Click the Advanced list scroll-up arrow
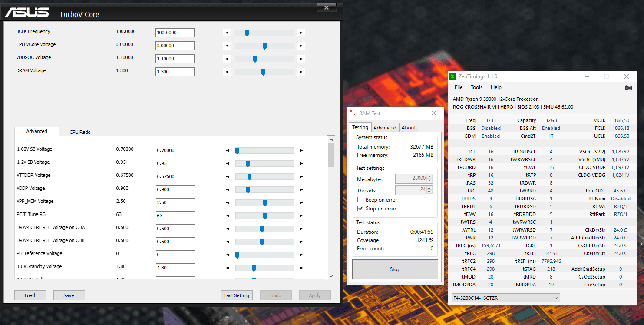This screenshot has width=644, height=325. pos(331,139)
